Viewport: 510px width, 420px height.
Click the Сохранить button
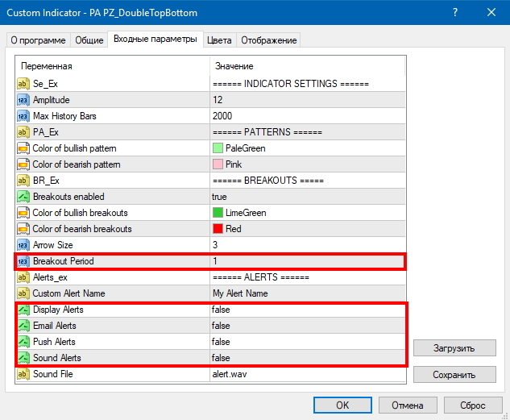(454, 375)
